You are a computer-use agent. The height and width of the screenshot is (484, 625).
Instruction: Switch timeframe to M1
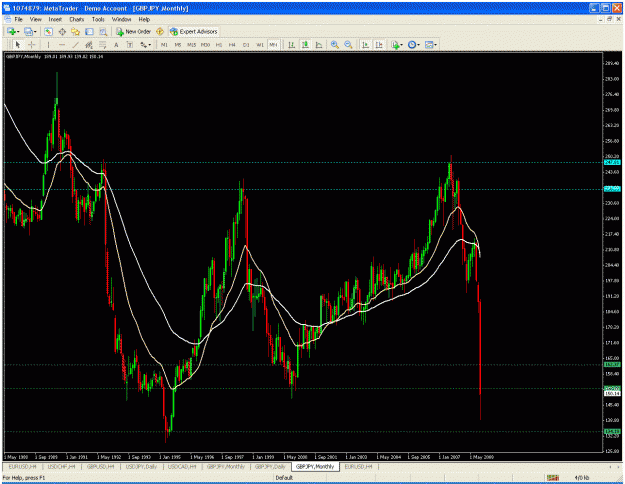click(x=164, y=45)
